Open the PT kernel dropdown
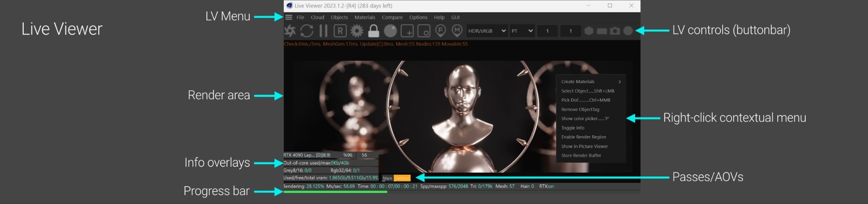 point(522,31)
